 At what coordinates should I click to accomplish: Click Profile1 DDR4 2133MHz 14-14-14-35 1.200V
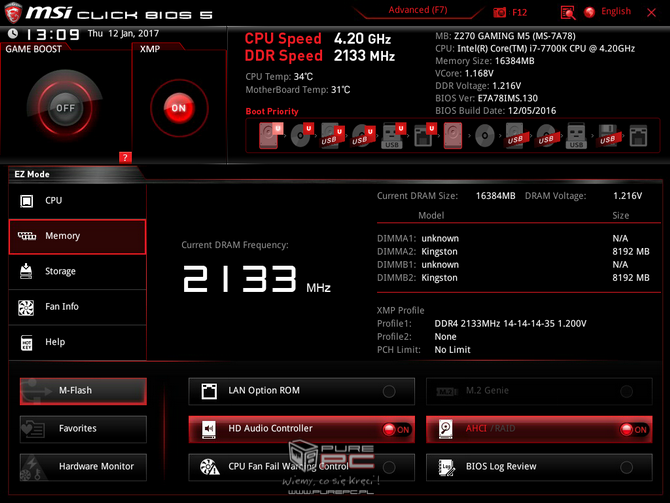click(x=482, y=324)
